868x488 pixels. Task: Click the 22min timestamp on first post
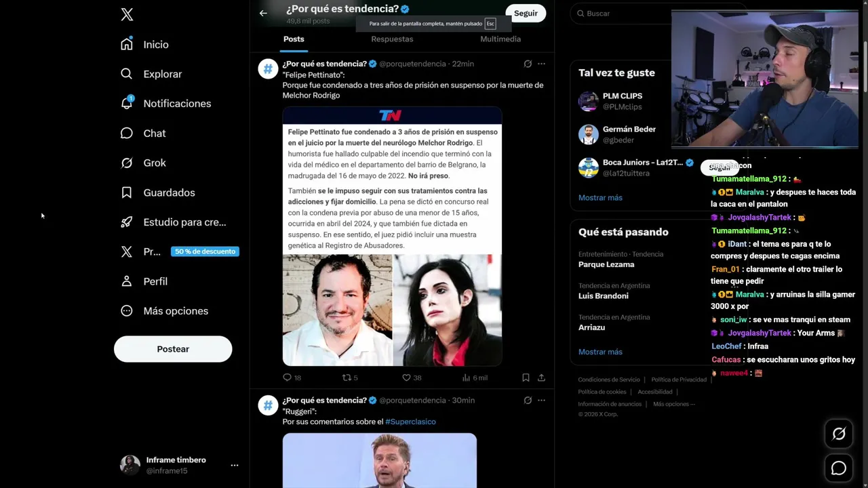pyautogui.click(x=463, y=64)
